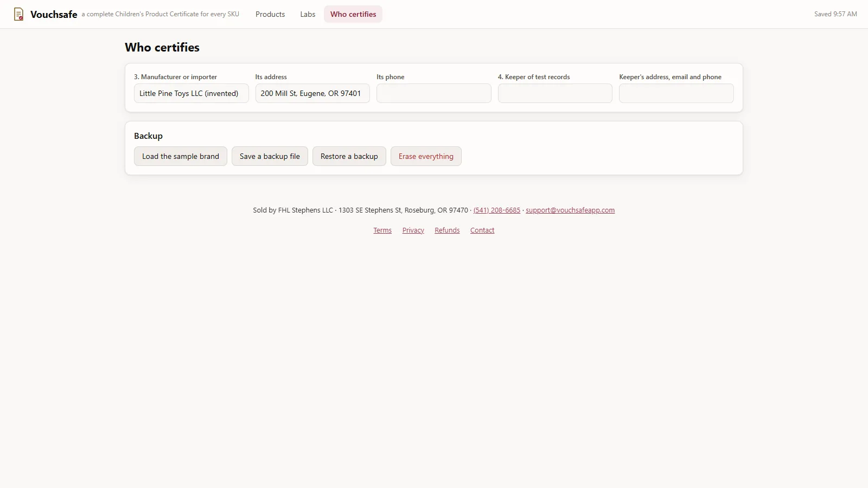The image size is (868, 488).
Task: Click the Saved 9:57 AM status
Action: tap(835, 14)
